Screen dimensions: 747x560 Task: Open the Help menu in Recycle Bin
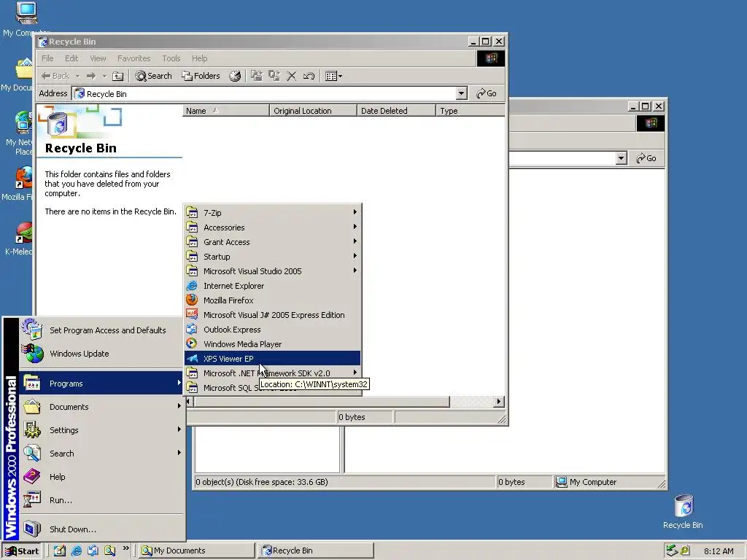pyautogui.click(x=200, y=58)
